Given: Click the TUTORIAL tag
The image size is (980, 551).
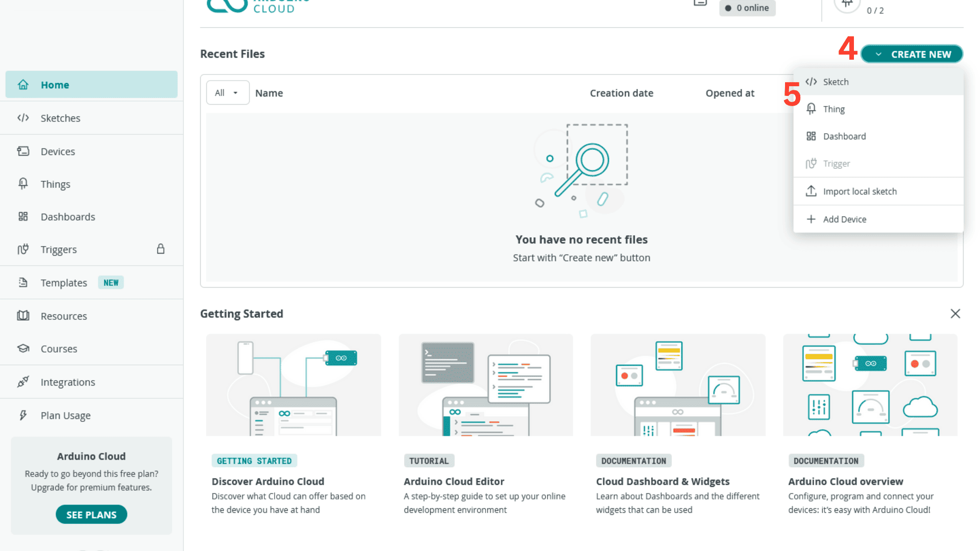Looking at the screenshot, I should click(x=429, y=461).
